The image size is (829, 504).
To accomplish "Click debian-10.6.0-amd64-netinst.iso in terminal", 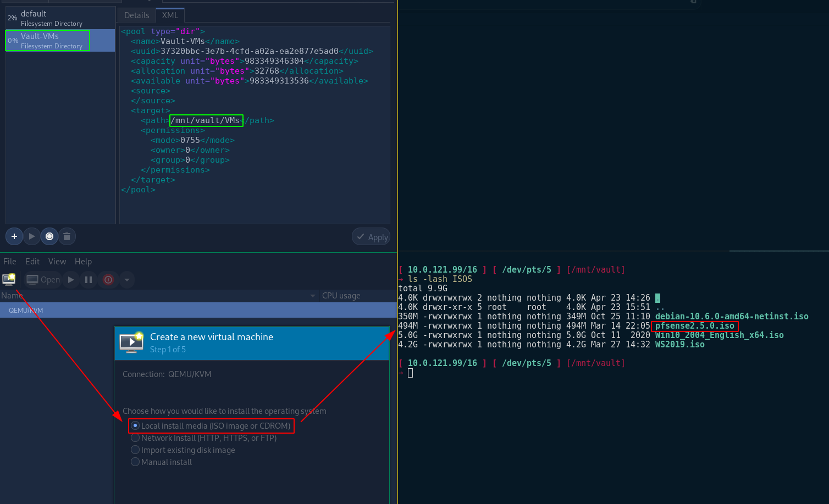I will click(732, 317).
